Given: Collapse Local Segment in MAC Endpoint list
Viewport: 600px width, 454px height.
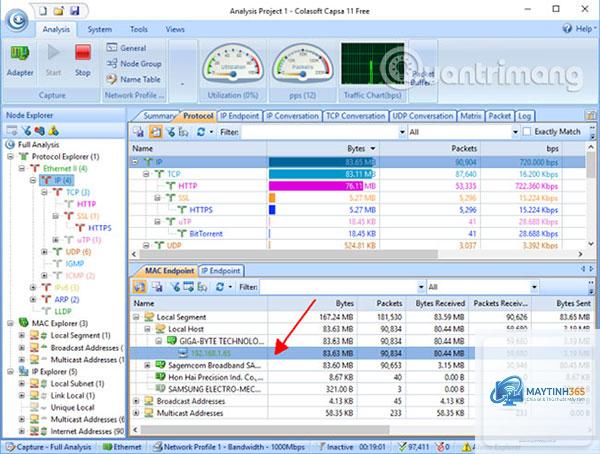Looking at the screenshot, I should pos(136,317).
